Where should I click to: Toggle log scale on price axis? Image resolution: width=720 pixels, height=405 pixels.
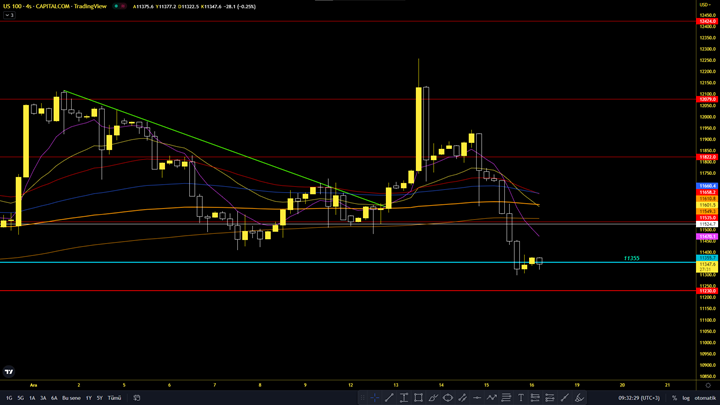(x=685, y=398)
